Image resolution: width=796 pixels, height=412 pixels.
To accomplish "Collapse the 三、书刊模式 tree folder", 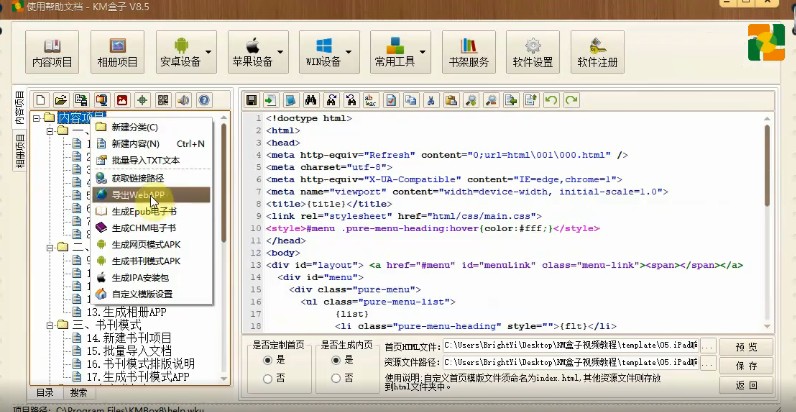I will pos(50,325).
